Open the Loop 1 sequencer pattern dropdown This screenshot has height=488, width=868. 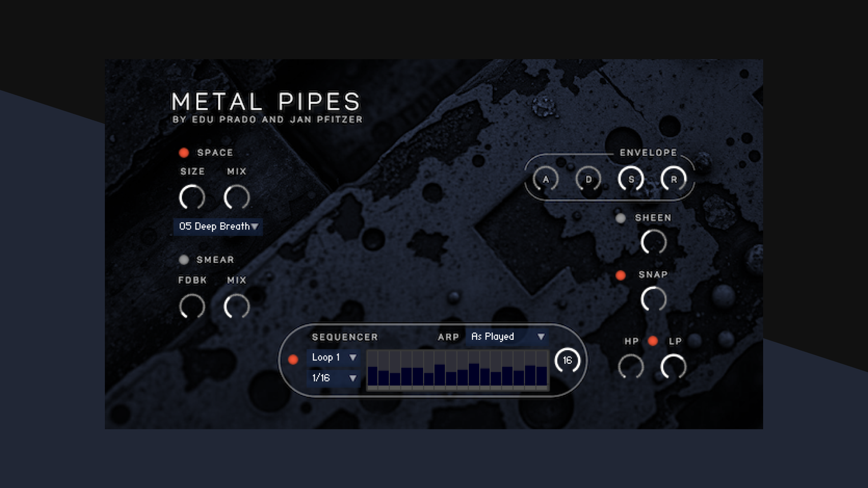(332, 358)
